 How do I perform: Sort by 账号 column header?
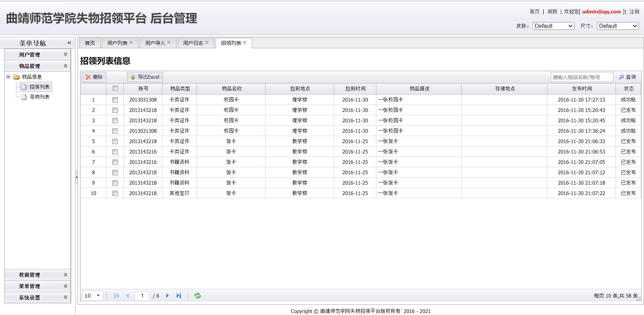point(143,89)
